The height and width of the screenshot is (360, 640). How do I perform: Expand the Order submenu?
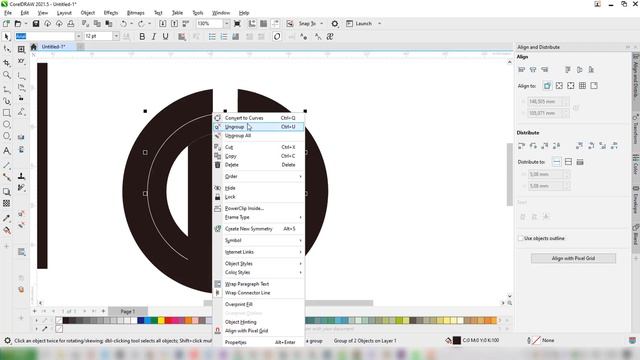tap(259, 176)
